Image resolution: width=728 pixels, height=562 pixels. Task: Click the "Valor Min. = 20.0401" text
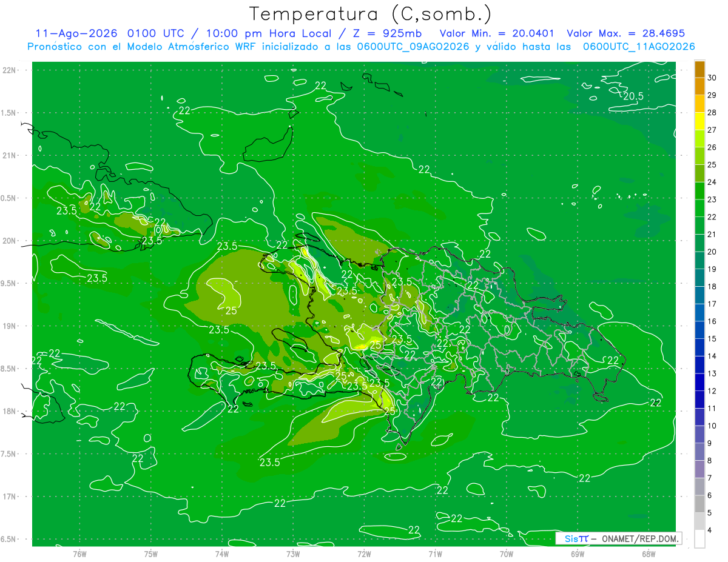(496, 33)
